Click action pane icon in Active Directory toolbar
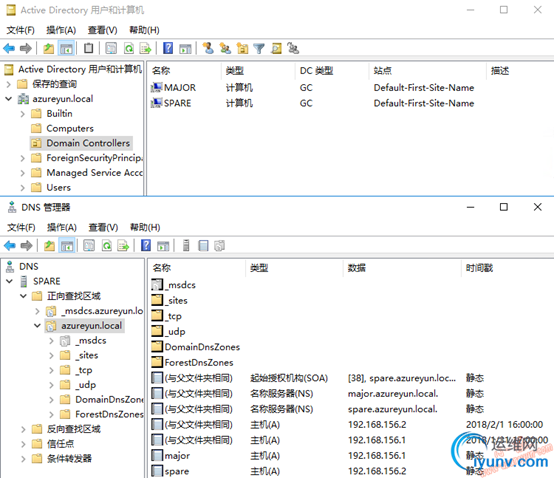The width and height of the screenshot is (554, 478). click(185, 48)
